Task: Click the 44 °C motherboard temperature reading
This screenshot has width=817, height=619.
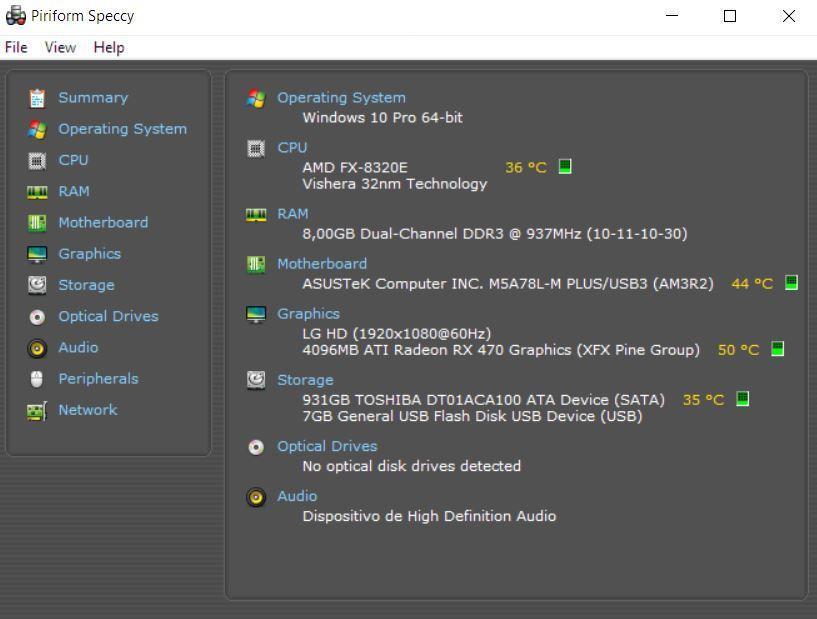Action: (x=752, y=284)
